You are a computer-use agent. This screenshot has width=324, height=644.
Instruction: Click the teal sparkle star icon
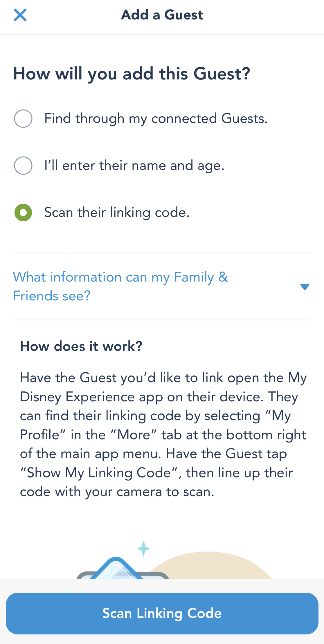pos(143,549)
